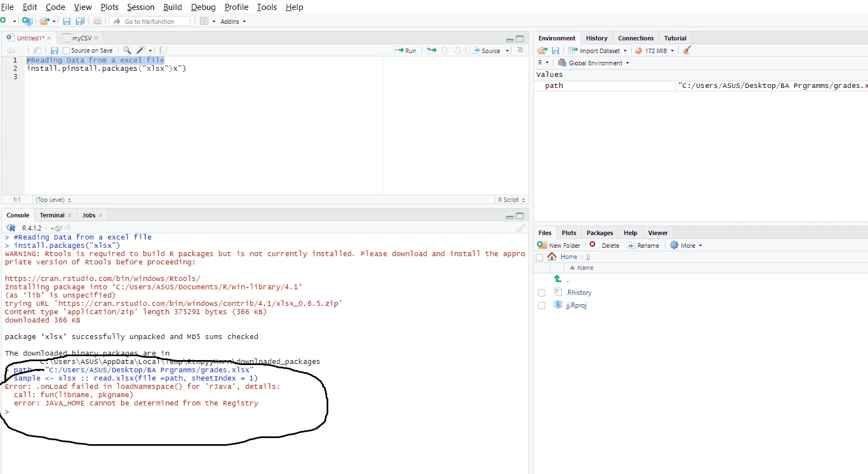This screenshot has width=868, height=474.
Task: Run the current line with Run
Action: coord(405,50)
